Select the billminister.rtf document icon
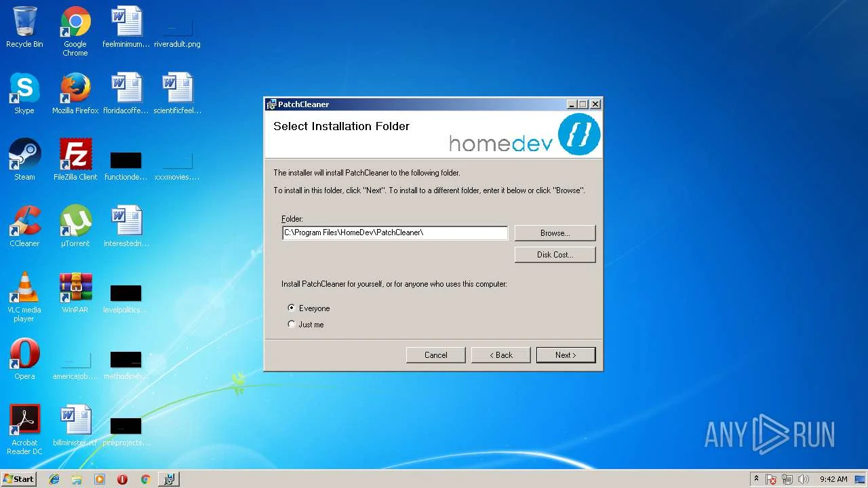Screen dimensions: 868x488 75,426
